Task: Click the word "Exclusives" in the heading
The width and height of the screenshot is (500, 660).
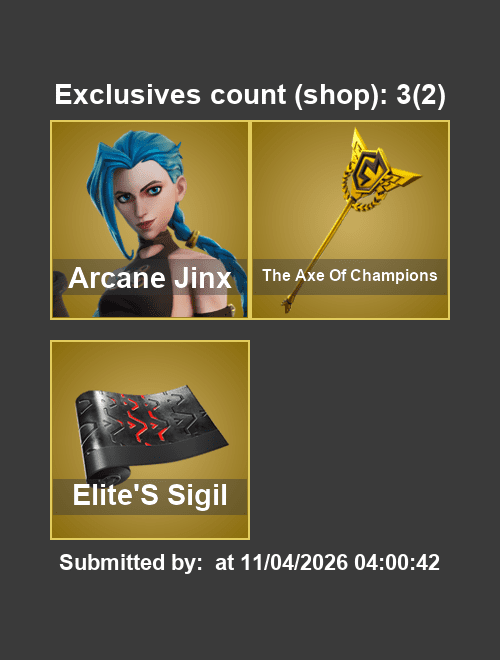Action: [x=128, y=94]
